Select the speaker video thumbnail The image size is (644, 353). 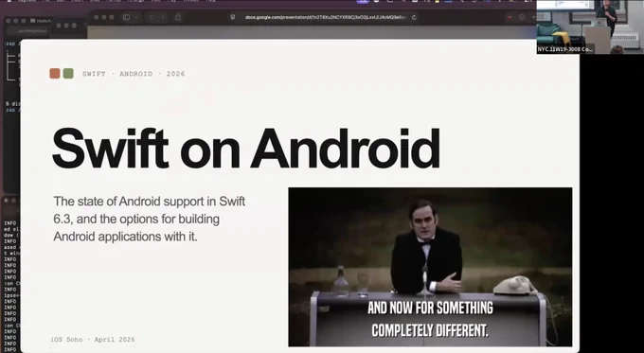(590, 26)
